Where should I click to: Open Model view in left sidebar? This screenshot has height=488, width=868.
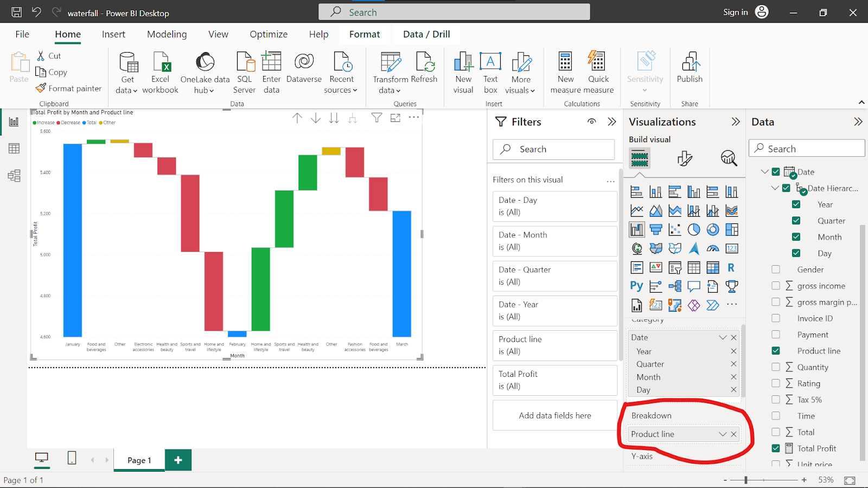click(14, 176)
